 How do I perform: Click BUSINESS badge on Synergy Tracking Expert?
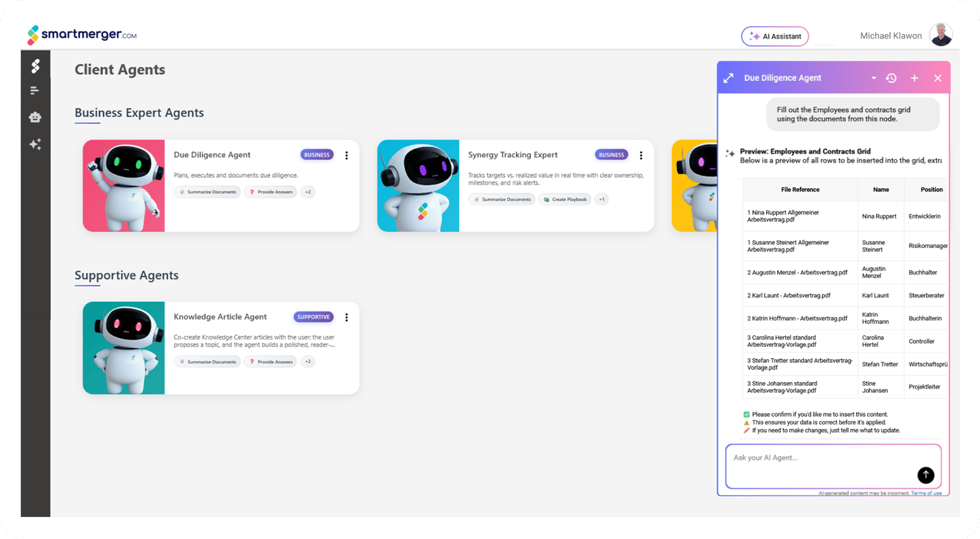click(x=611, y=155)
